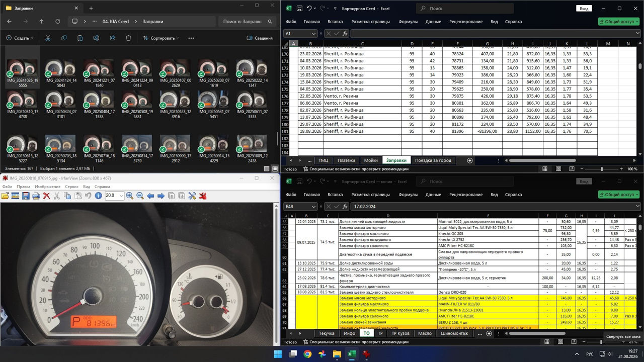Viewport: 644px width, 362px height.
Task: Go up one folder level in Explorer
Action: pyautogui.click(x=41, y=22)
